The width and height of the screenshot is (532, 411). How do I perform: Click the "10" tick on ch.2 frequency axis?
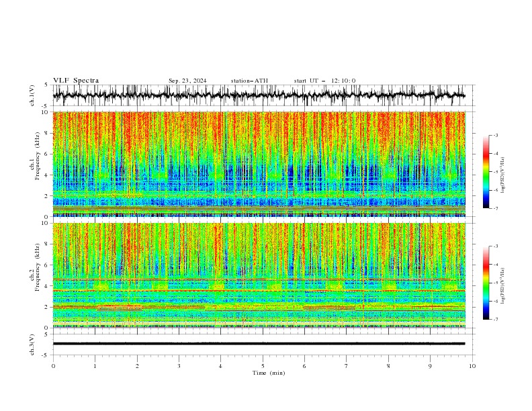pyautogui.click(x=46, y=223)
